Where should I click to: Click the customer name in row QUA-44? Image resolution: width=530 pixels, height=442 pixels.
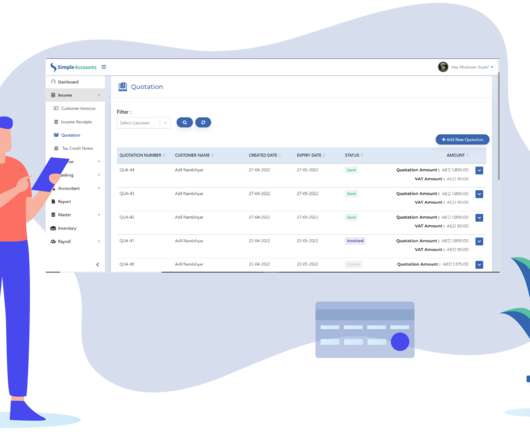click(189, 170)
